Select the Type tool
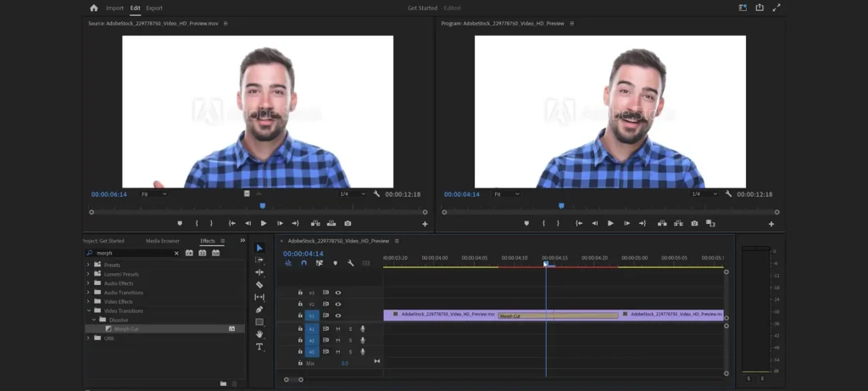Viewport: 868px width, 391px height. pyautogui.click(x=259, y=347)
